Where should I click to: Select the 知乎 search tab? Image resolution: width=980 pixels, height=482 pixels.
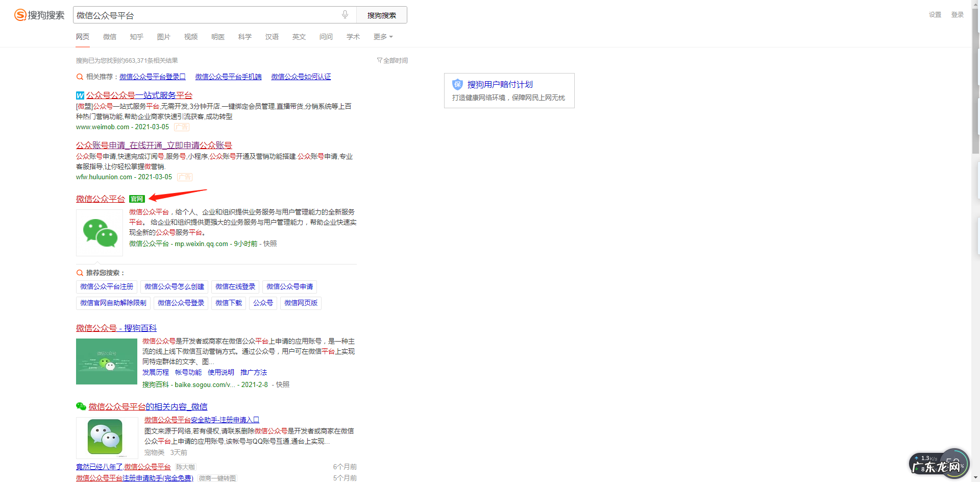coord(136,37)
